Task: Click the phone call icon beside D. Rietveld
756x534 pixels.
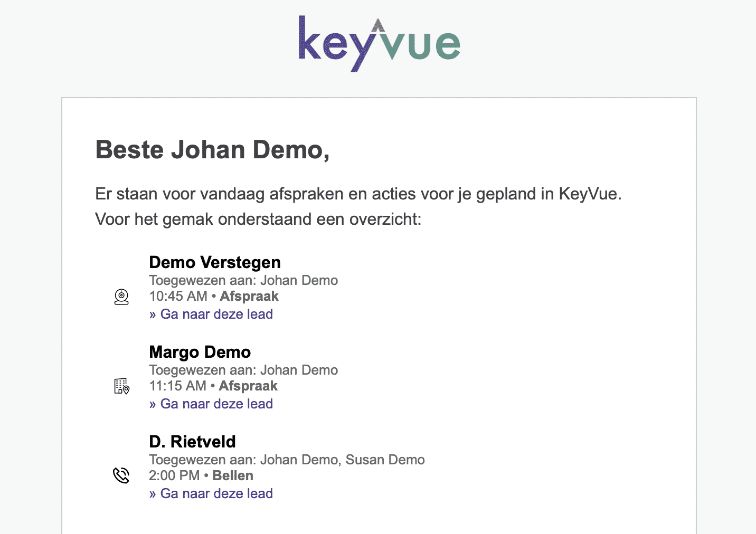Action: click(121, 475)
